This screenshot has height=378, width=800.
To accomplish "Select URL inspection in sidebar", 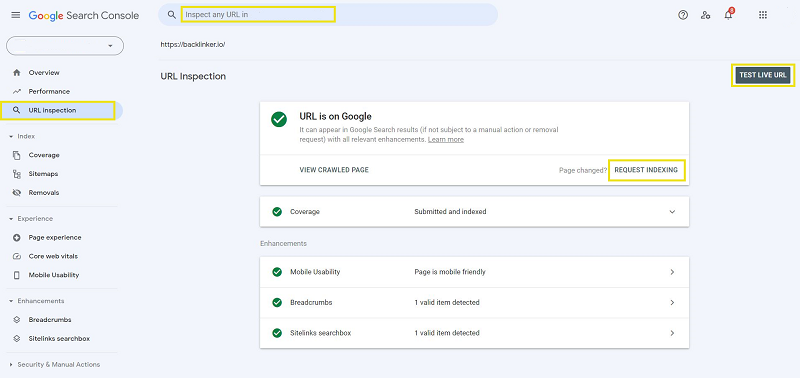I will 52,110.
